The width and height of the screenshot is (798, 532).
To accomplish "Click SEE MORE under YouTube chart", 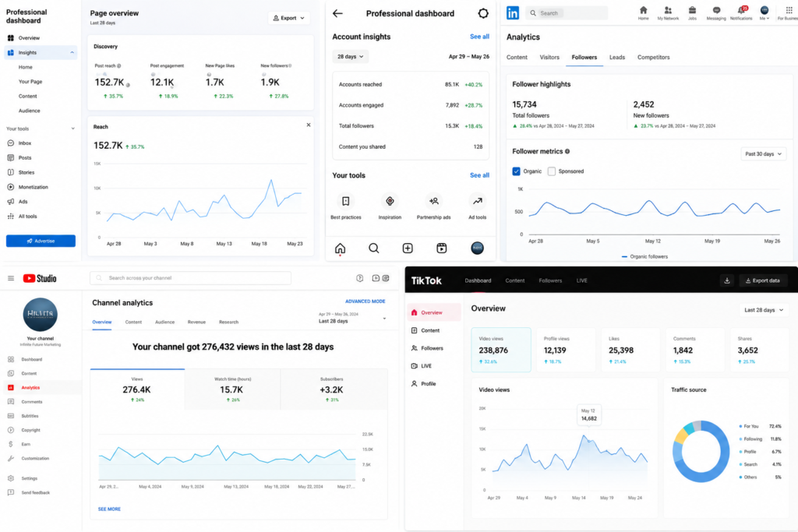I will click(x=109, y=509).
